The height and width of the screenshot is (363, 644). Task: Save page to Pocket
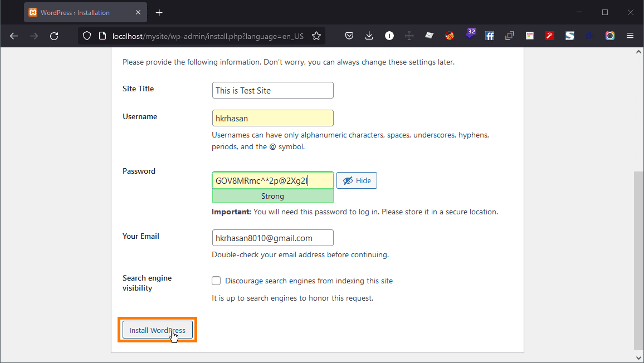tap(349, 36)
